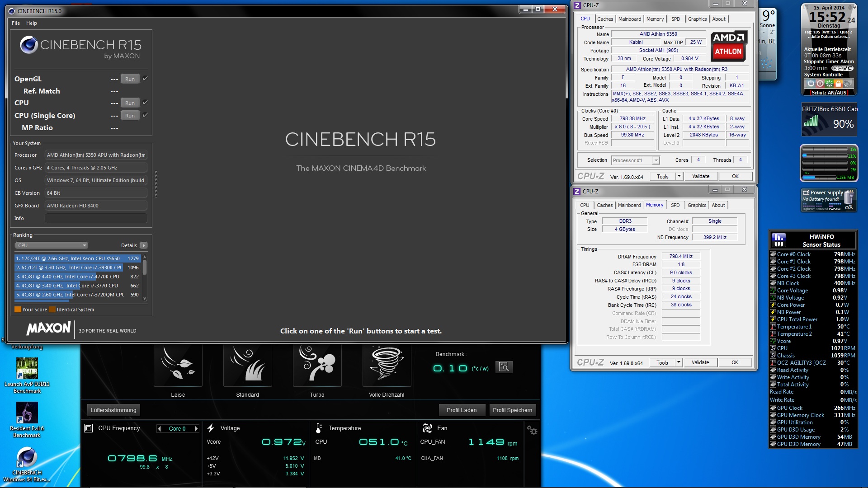Select the Leise fan profile icon
Image resolution: width=868 pixels, height=488 pixels.
point(178,365)
